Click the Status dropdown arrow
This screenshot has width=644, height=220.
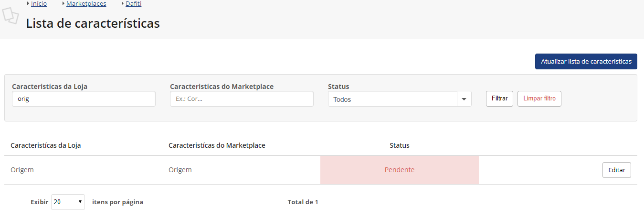click(x=464, y=99)
